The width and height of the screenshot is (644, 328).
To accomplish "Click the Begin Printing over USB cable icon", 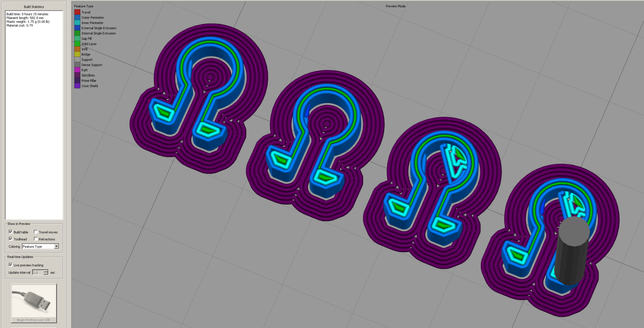I will (34, 302).
